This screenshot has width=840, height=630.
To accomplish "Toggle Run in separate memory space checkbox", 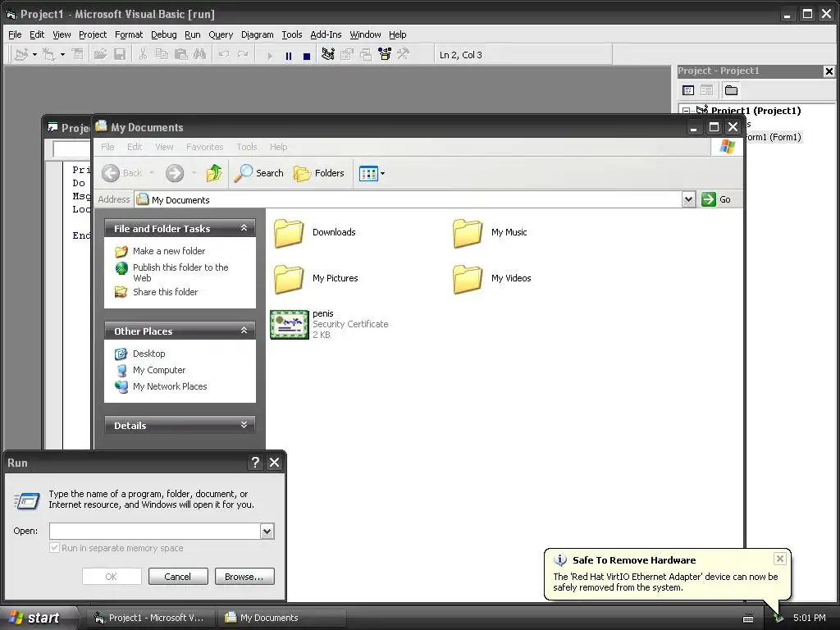I will [x=54, y=548].
